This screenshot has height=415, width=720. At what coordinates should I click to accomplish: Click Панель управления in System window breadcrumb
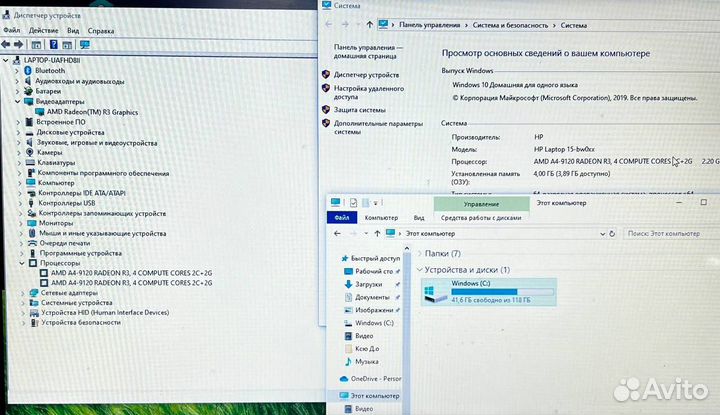pyautogui.click(x=429, y=25)
